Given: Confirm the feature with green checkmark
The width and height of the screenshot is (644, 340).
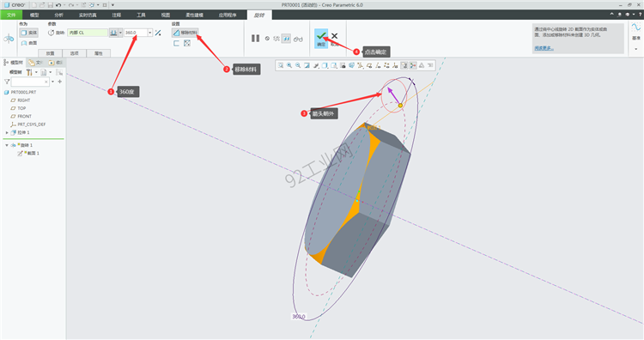Looking at the screenshot, I should (321, 38).
